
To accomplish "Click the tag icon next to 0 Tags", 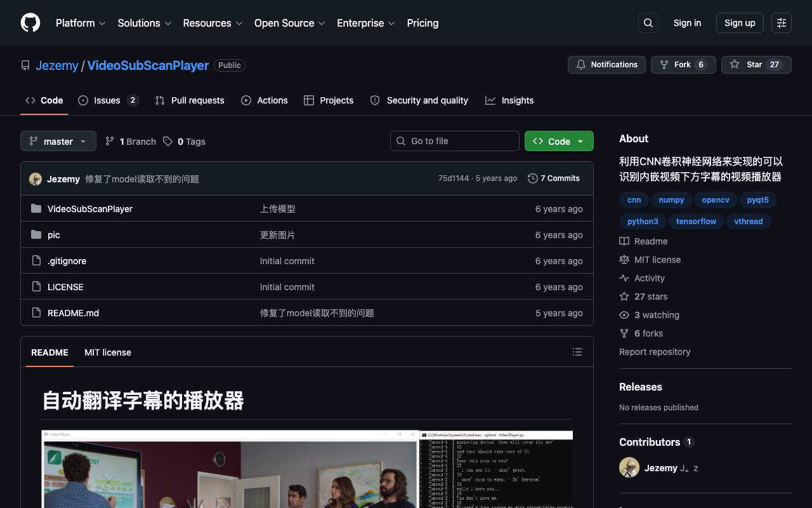I will click(167, 141).
